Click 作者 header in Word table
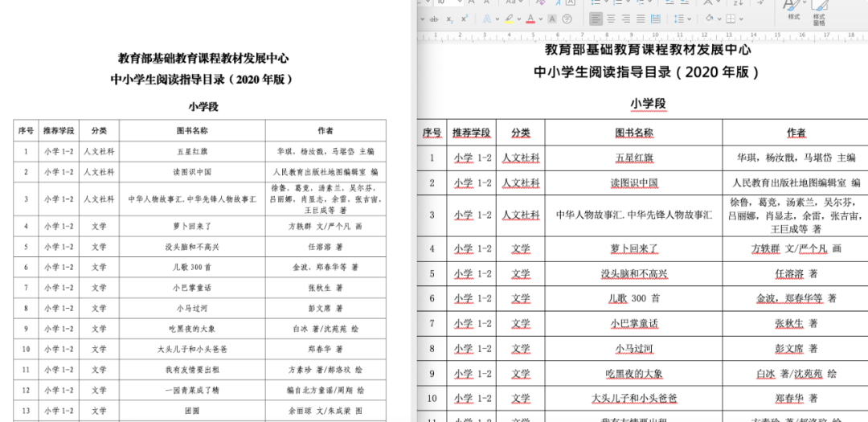 point(796,133)
